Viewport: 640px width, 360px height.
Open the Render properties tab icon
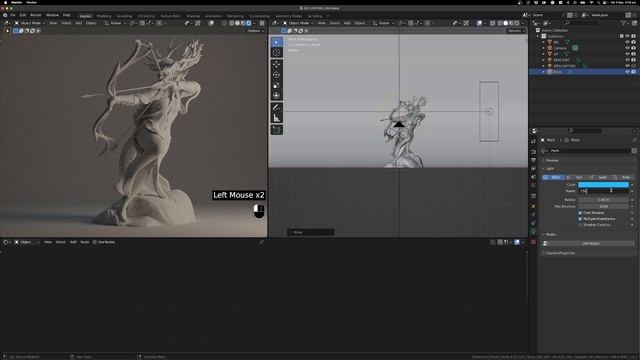coord(533,152)
